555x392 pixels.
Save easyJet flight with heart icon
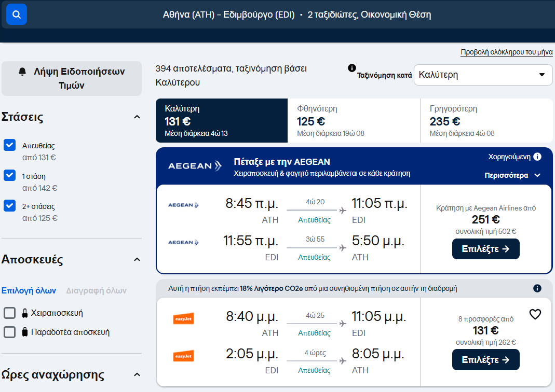click(x=535, y=314)
